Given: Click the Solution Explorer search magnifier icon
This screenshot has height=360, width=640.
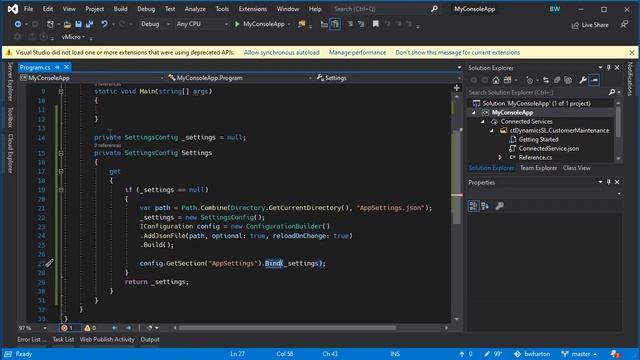Looking at the screenshot, I should pyautogui.click(x=612, y=92).
